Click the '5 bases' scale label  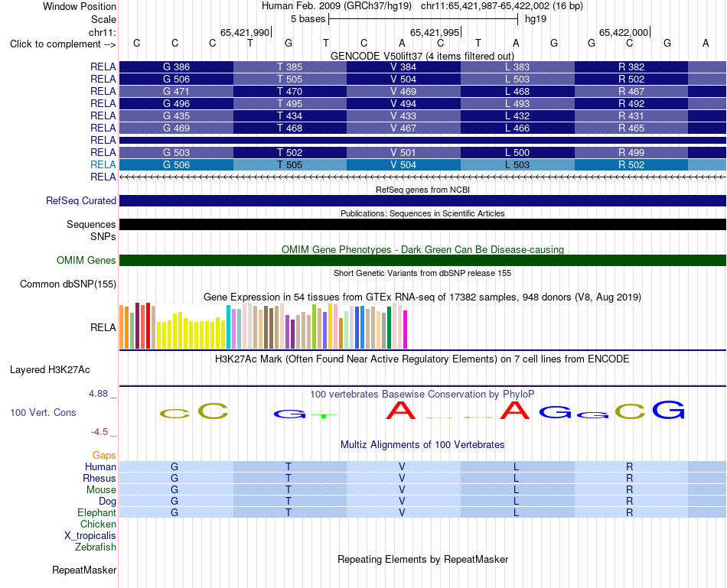[x=308, y=19]
